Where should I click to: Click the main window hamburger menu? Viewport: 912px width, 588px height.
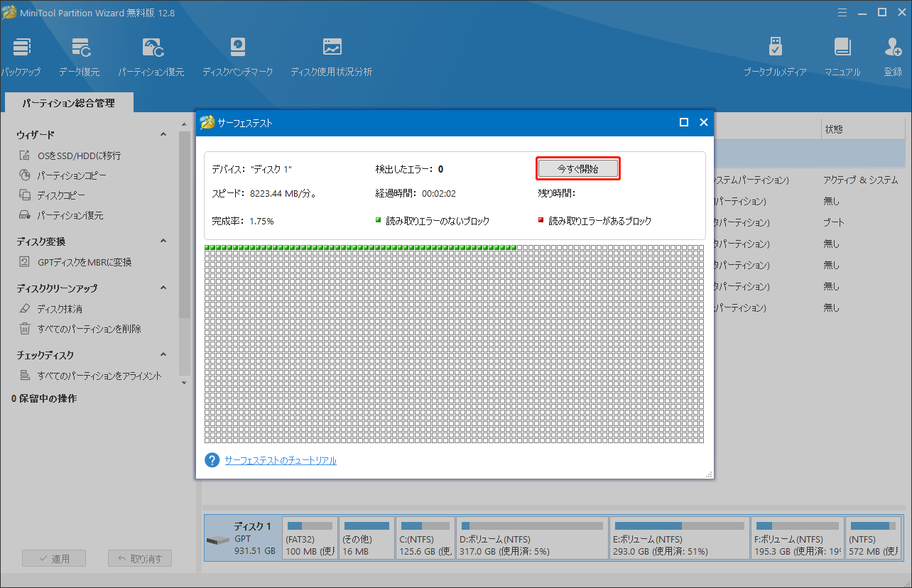point(843,12)
